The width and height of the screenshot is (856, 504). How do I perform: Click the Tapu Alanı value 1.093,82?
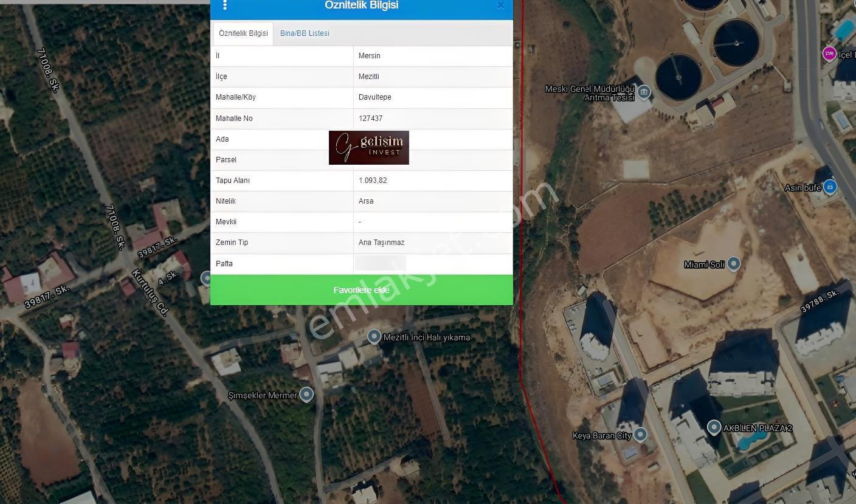click(373, 181)
